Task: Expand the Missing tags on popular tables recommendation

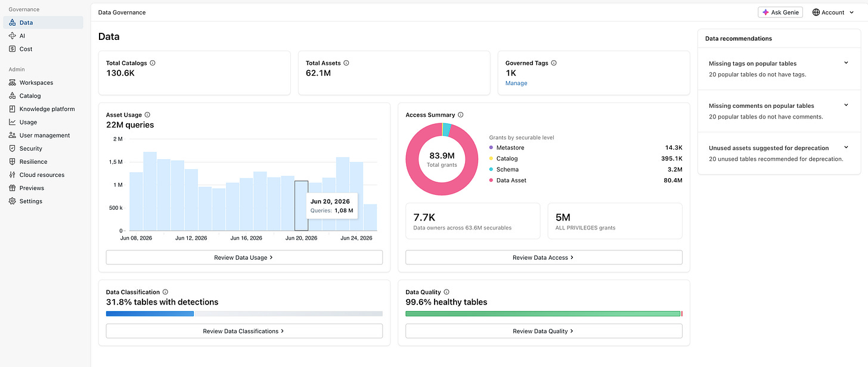Action: [846, 63]
